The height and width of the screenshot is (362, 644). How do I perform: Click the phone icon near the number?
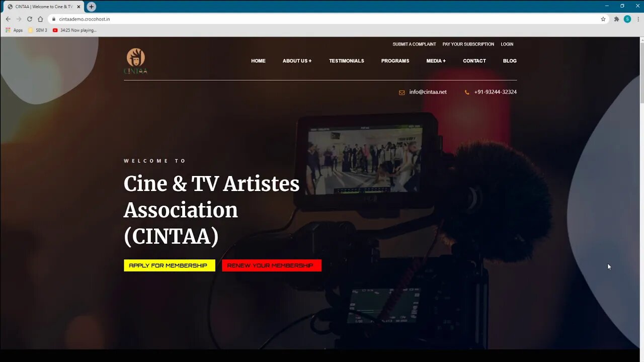467,93
